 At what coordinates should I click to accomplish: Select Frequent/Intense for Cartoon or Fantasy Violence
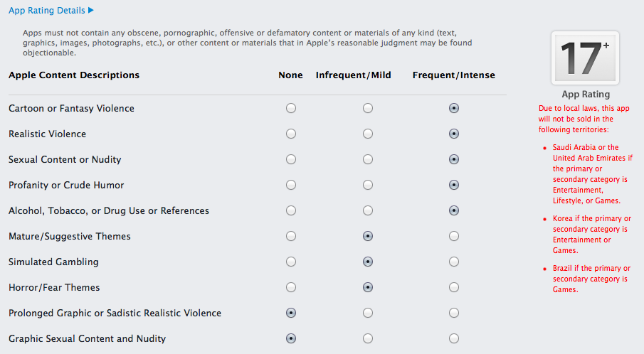click(x=454, y=108)
